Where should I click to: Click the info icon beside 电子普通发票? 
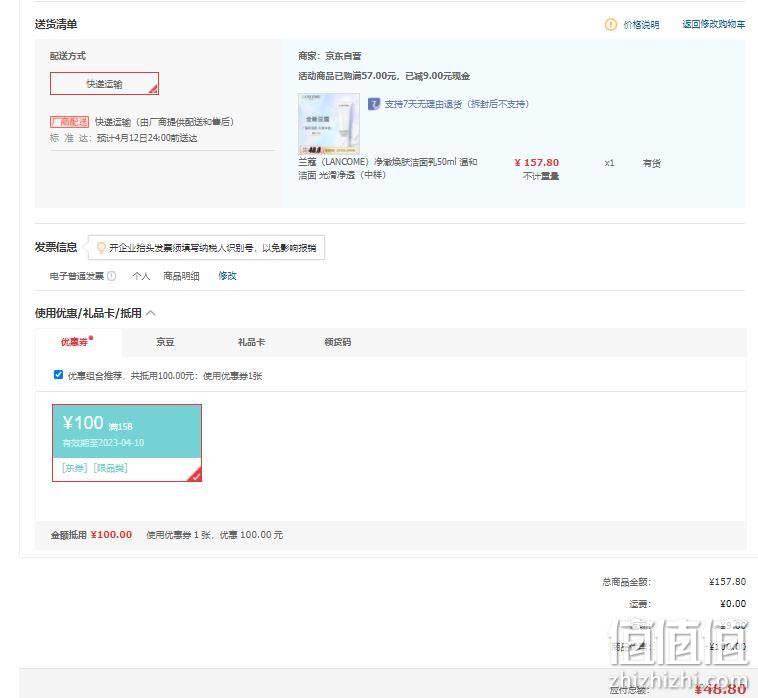pos(112,276)
